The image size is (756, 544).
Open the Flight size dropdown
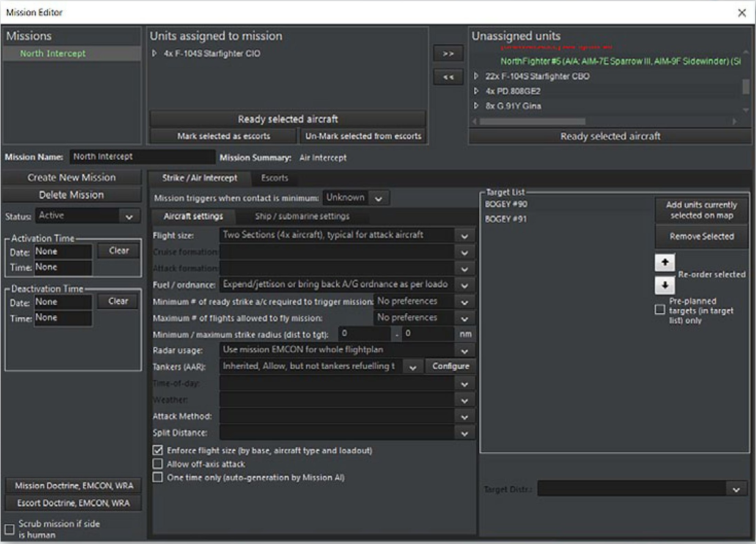pos(464,236)
